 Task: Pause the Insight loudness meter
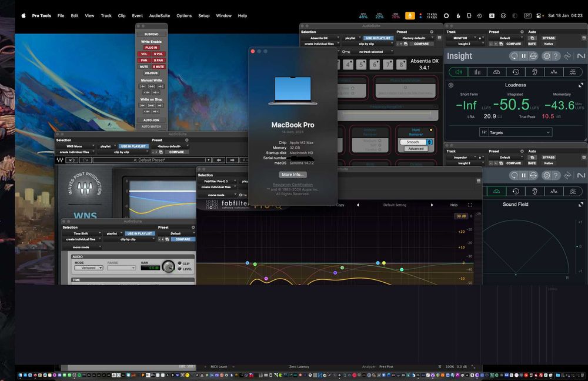(523, 56)
